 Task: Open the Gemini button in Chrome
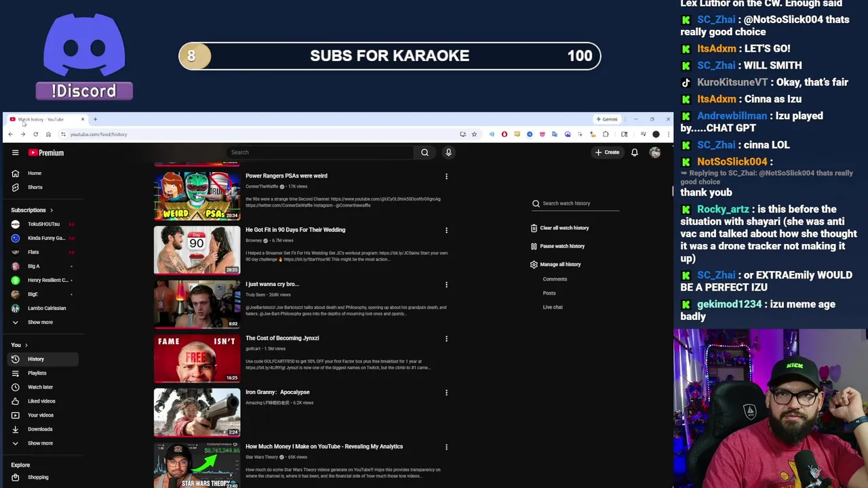(x=607, y=119)
